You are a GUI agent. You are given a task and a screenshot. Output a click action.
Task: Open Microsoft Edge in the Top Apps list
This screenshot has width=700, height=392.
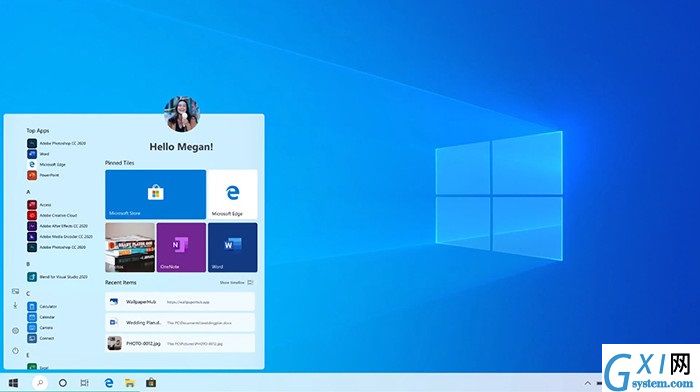(46, 165)
